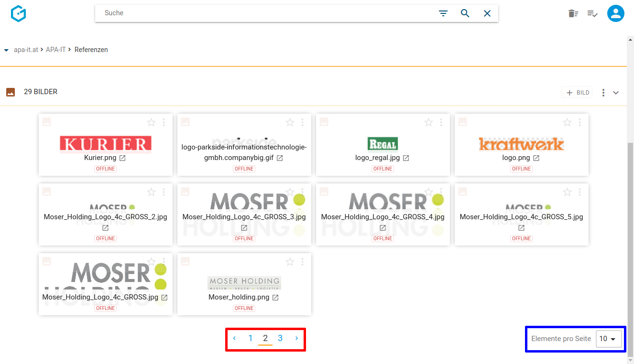
Task: Open GROSS_5.jpg external link icon
Action: tap(522, 228)
